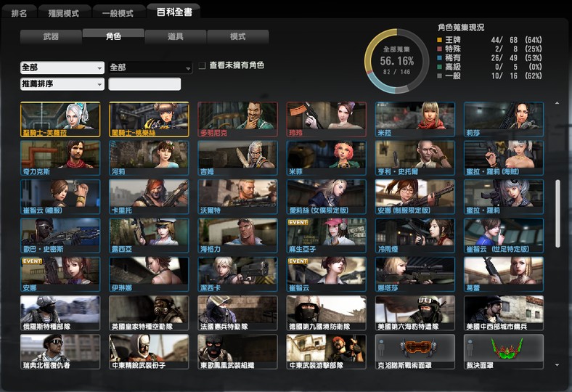The image size is (572, 392).
Task: Toggle the 查看未擁有角色 checkbox
Action: pyautogui.click(x=203, y=66)
